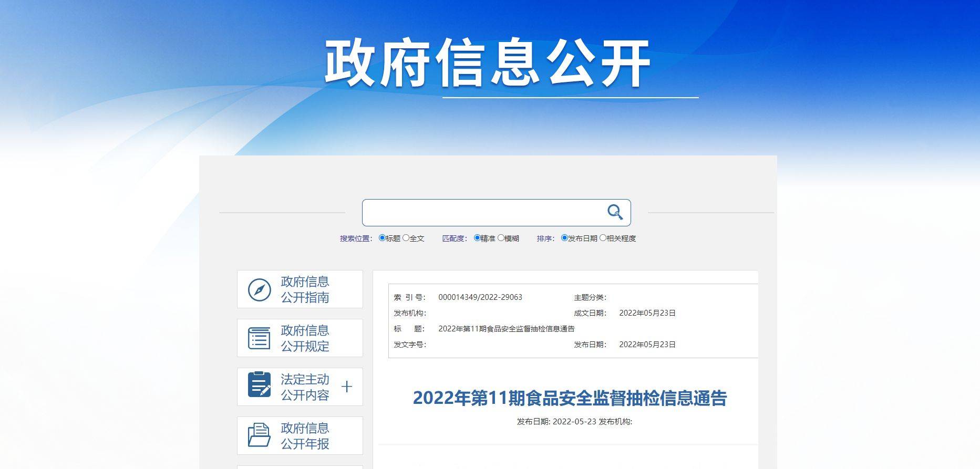Open the 政府信息公开指南 menu text

(305, 289)
